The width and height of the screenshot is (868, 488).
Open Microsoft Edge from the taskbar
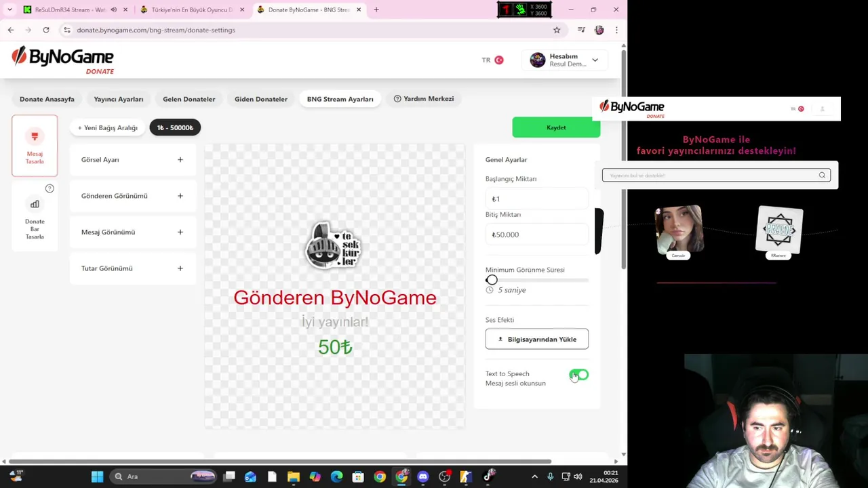(x=337, y=476)
